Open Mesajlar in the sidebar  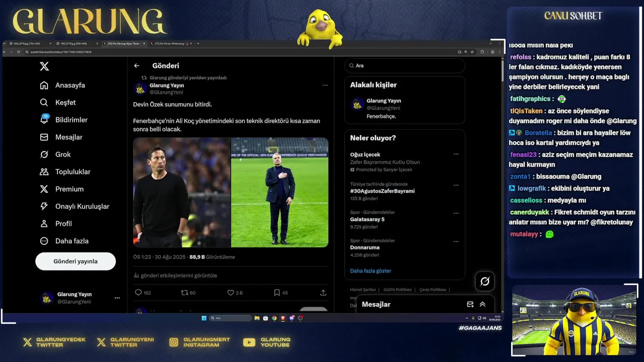[x=61, y=137]
